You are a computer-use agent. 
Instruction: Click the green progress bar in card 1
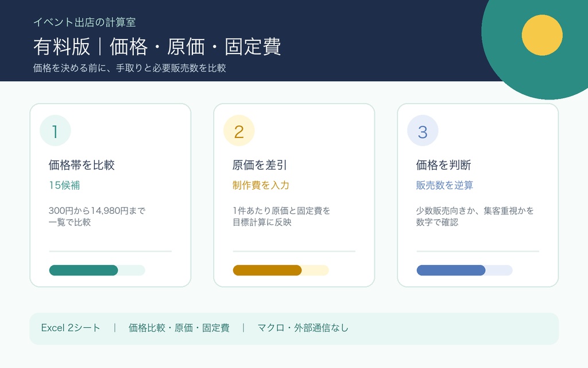[96, 270]
